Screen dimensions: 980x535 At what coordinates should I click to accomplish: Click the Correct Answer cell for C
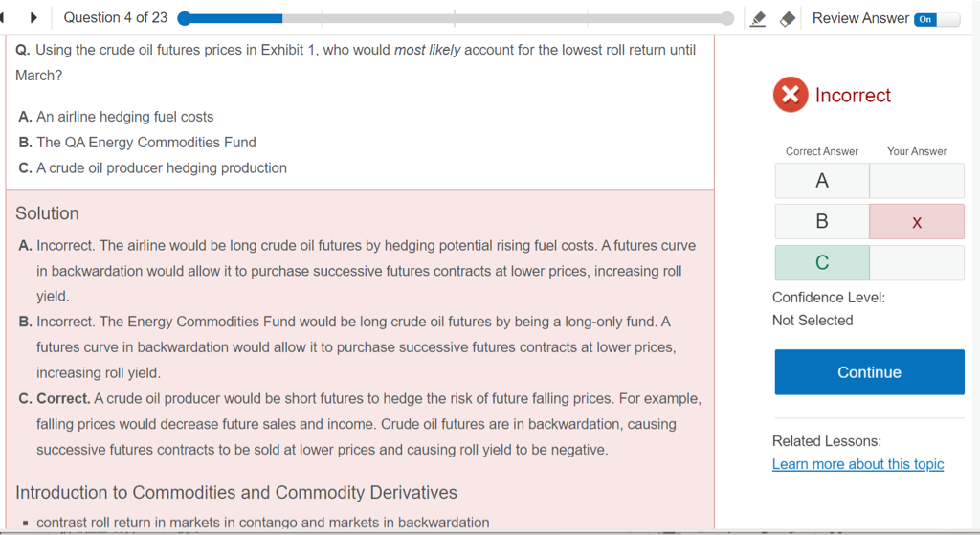point(822,263)
